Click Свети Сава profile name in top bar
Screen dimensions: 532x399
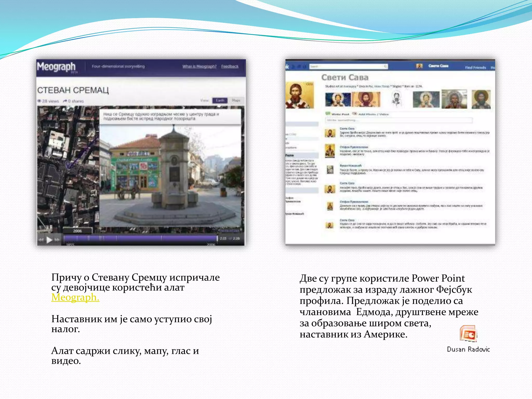[x=438, y=66]
